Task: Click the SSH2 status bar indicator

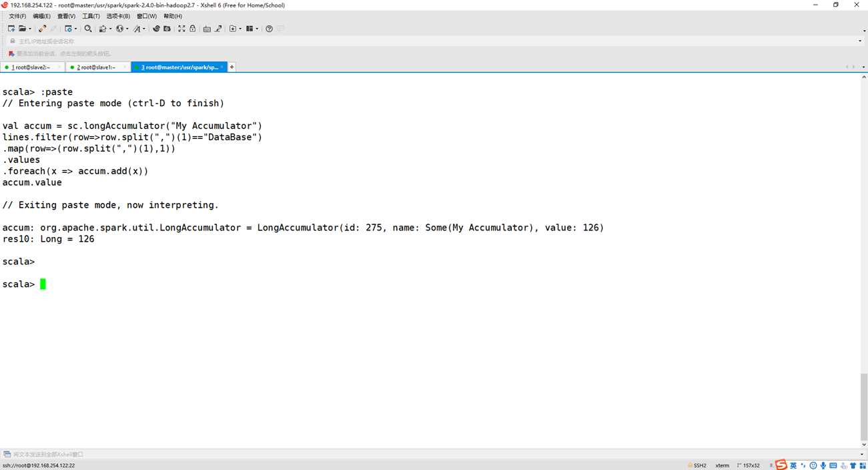Action: pyautogui.click(x=697, y=465)
